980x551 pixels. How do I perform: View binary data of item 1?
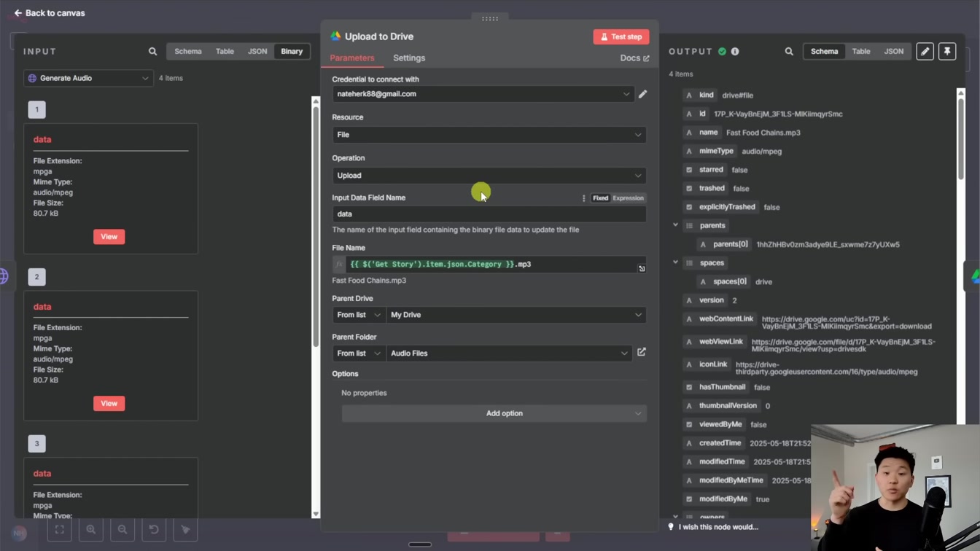[109, 237]
